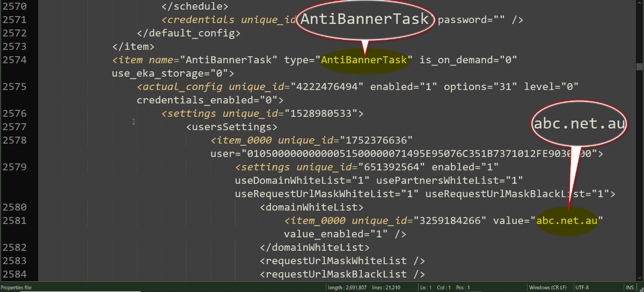Click line number 2584 in the margin
Image resolution: width=644 pixels, height=292 pixels.
tap(14, 274)
